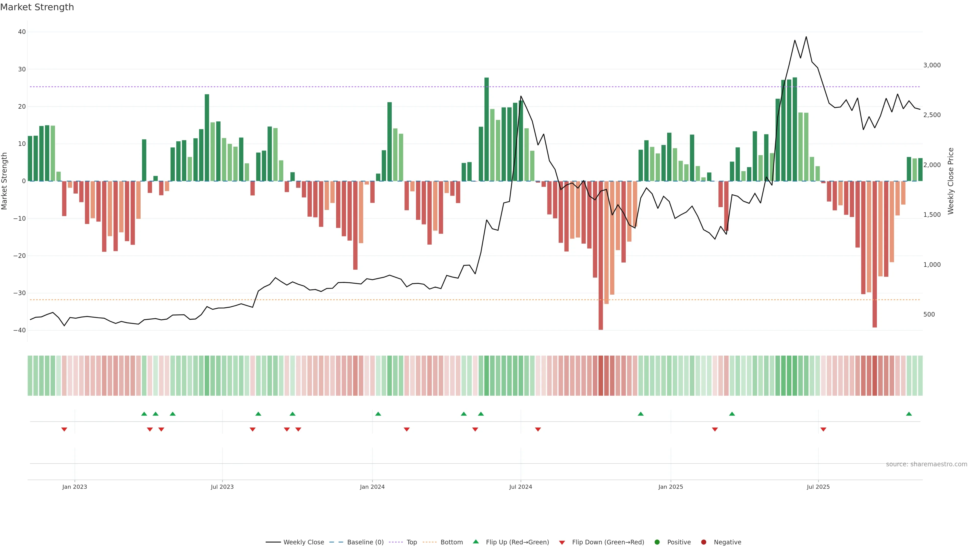Click the Jul 2025 x-axis label
Image resolution: width=980 pixels, height=551 pixels.
pyautogui.click(x=818, y=487)
